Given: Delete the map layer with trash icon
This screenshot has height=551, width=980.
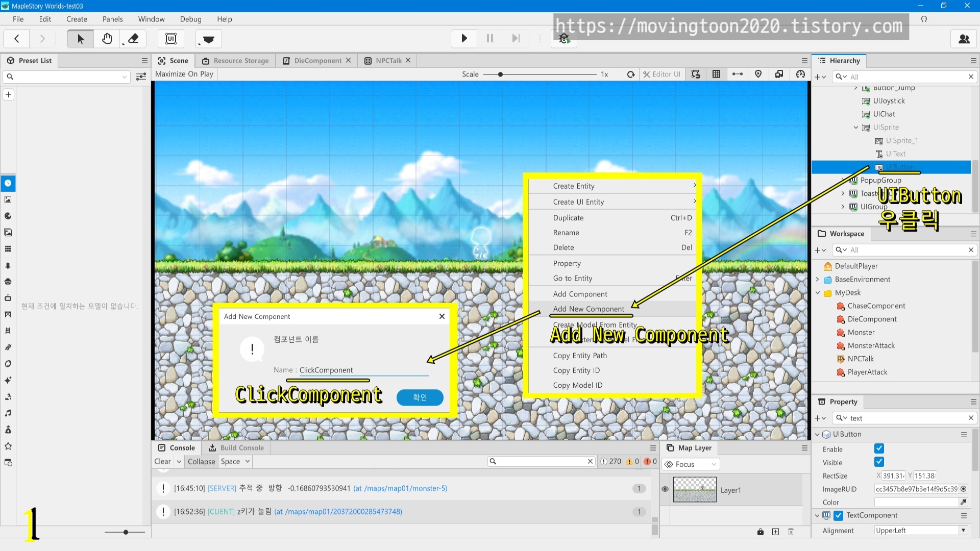Looking at the screenshot, I should pos(791,532).
